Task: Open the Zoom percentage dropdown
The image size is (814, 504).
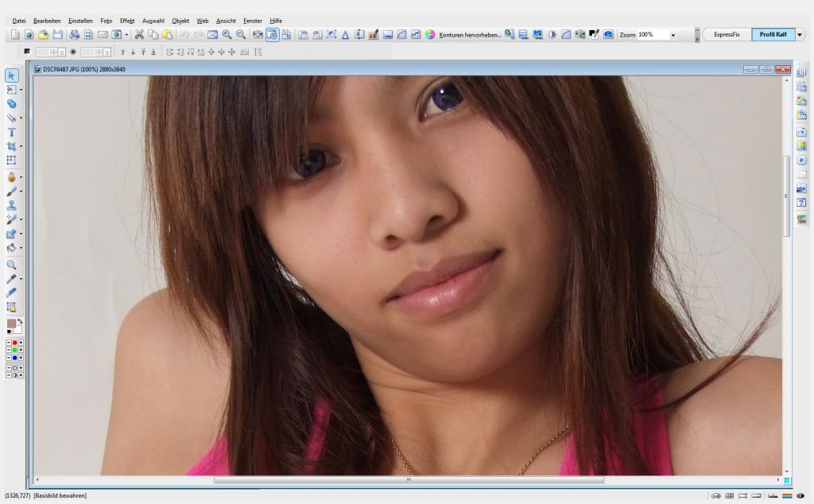Action: click(673, 35)
